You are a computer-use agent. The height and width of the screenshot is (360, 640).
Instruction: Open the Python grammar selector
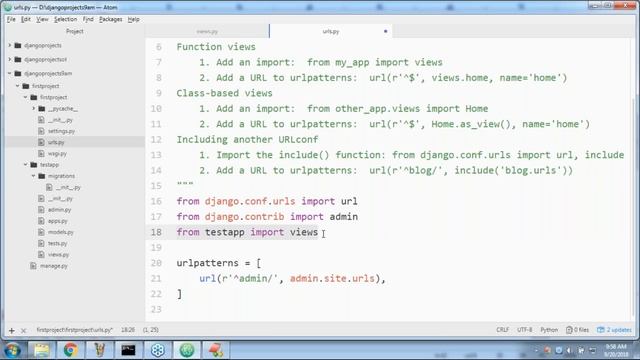point(549,330)
